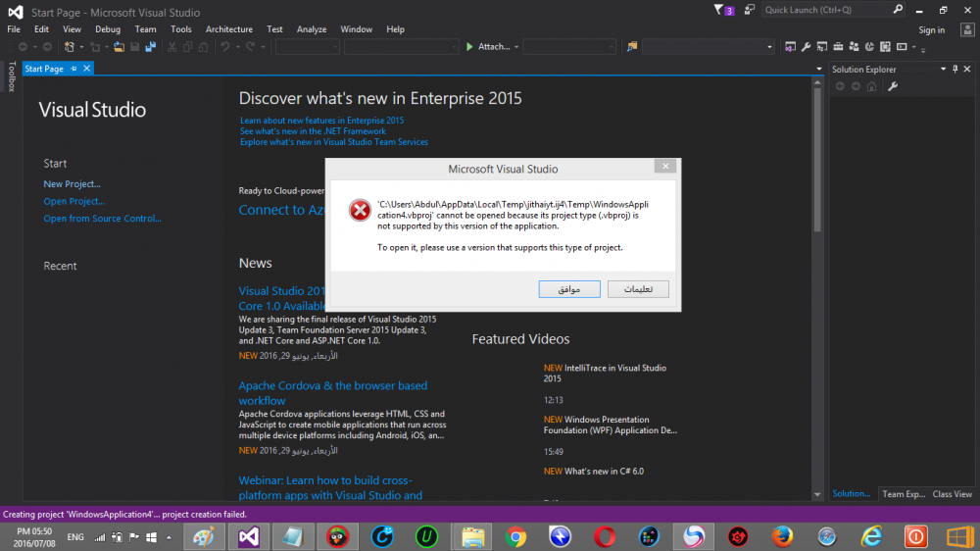Click the Team Explorer people icon in toolbar
This screenshot has height=551, width=980.
pos(854,47)
